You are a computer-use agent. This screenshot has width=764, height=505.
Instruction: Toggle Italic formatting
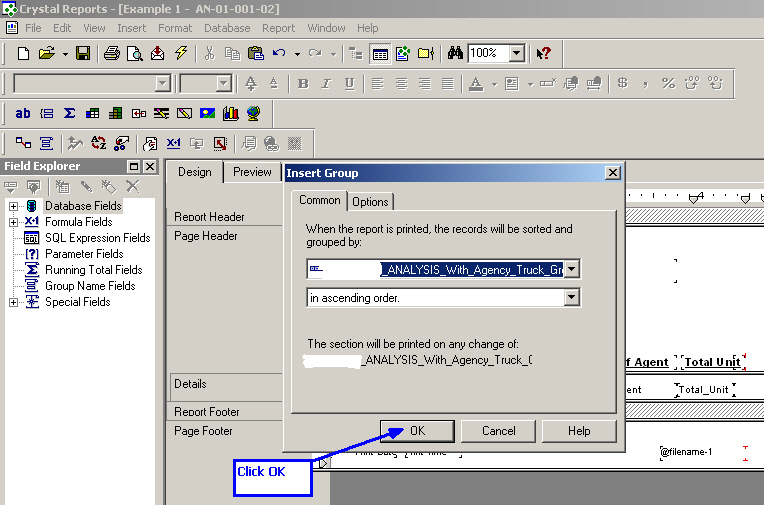click(326, 84)
